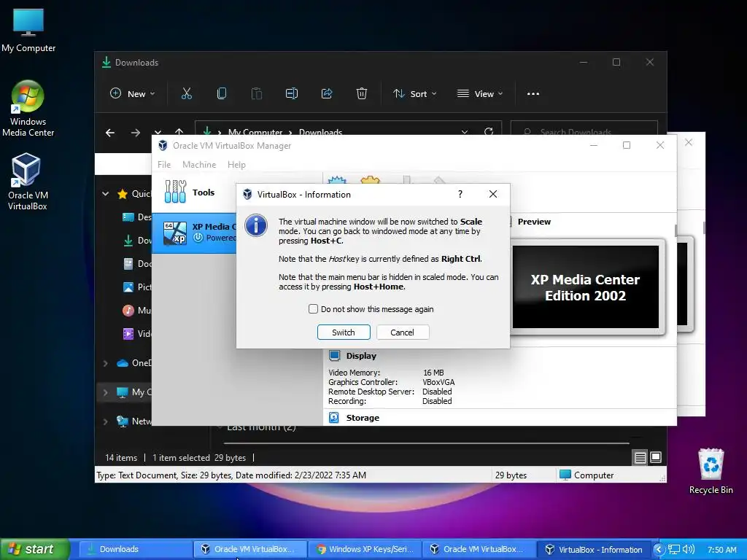The width and height of the screenshot is (747, 560).
Task: Open the Machine menu in VirtualBox Manager
Action: [x=199, y=164]
